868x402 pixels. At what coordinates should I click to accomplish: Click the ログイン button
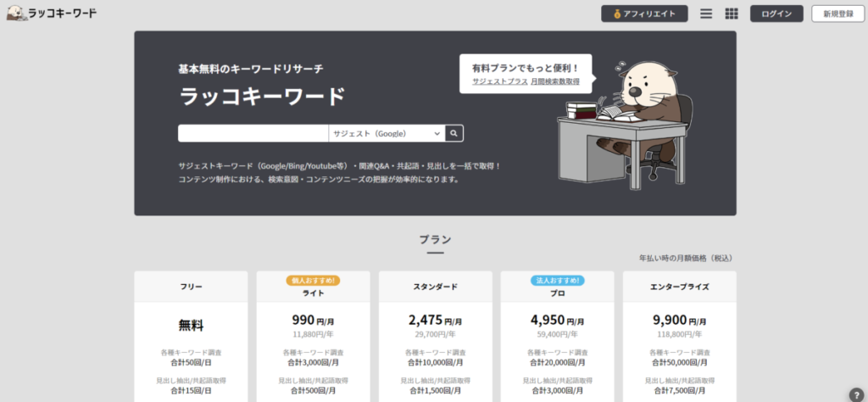776,14
